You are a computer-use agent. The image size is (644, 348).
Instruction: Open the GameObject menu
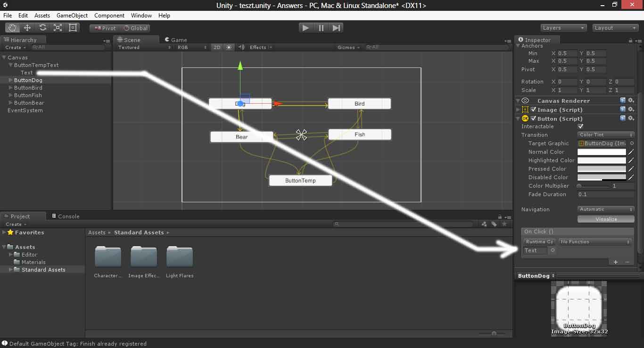click(72, 16)
